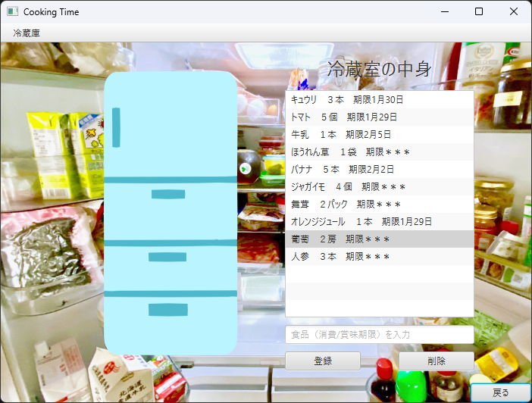Maximize the Cooking Time window
Image resolution: width=532 pixels, height=403 pixels.
(x=478, y=12)
